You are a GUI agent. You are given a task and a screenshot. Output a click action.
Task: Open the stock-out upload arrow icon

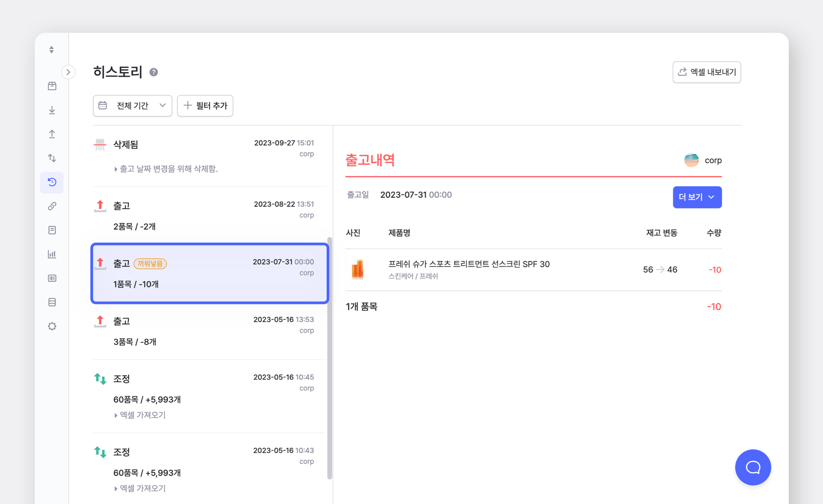pos(52,134)
